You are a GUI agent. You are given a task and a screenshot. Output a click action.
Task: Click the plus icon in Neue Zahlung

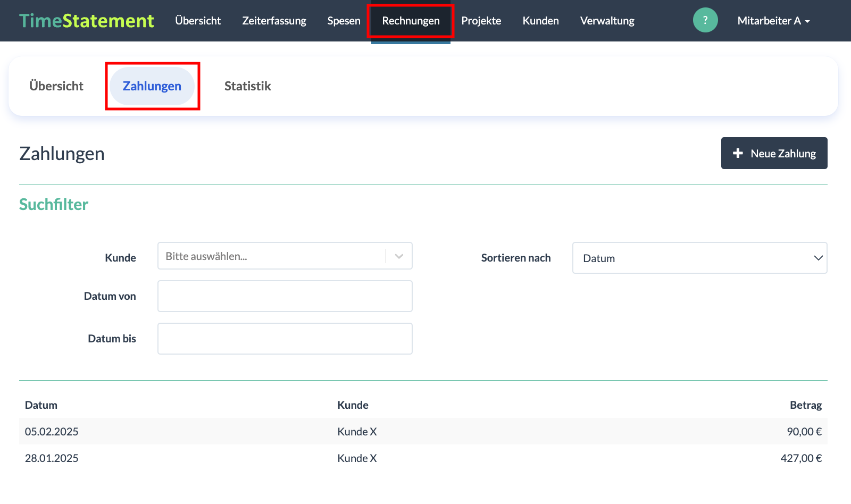(x=738, y=153)
